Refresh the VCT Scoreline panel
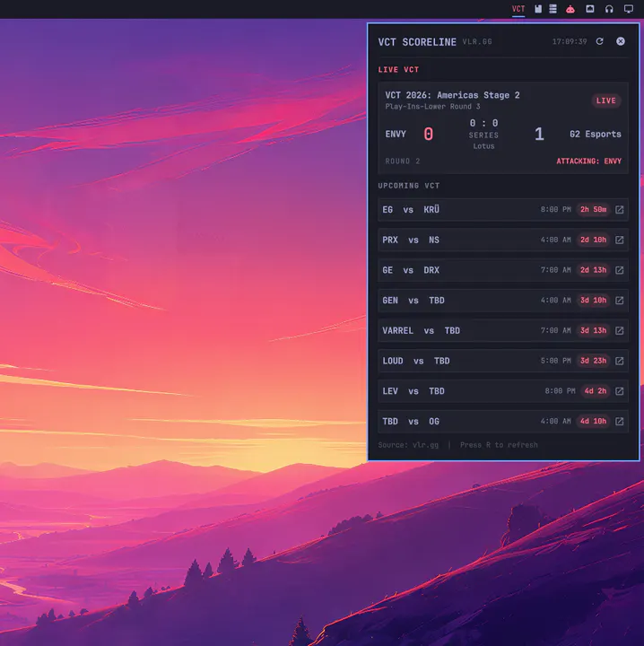The image size is (644, 646). pos(599,41)
